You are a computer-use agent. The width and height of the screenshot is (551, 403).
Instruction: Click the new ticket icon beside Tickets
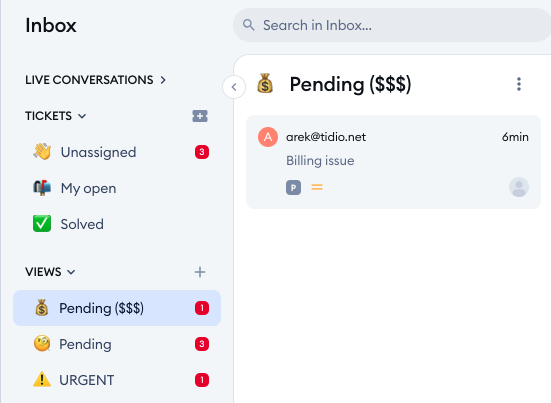(200, 116)
